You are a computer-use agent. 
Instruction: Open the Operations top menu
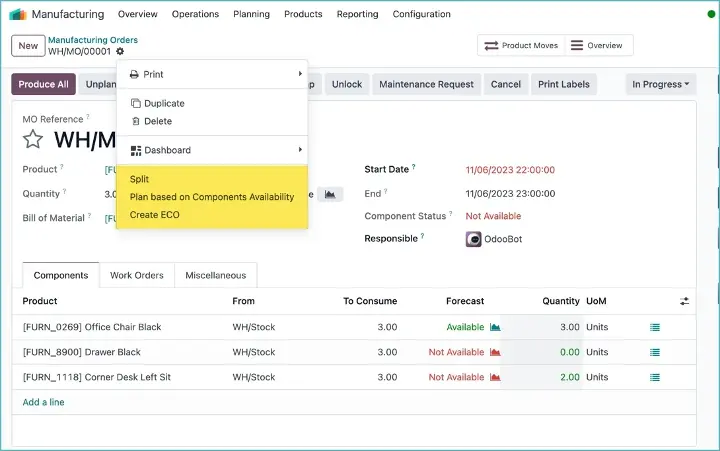click(x=195, y=14)
